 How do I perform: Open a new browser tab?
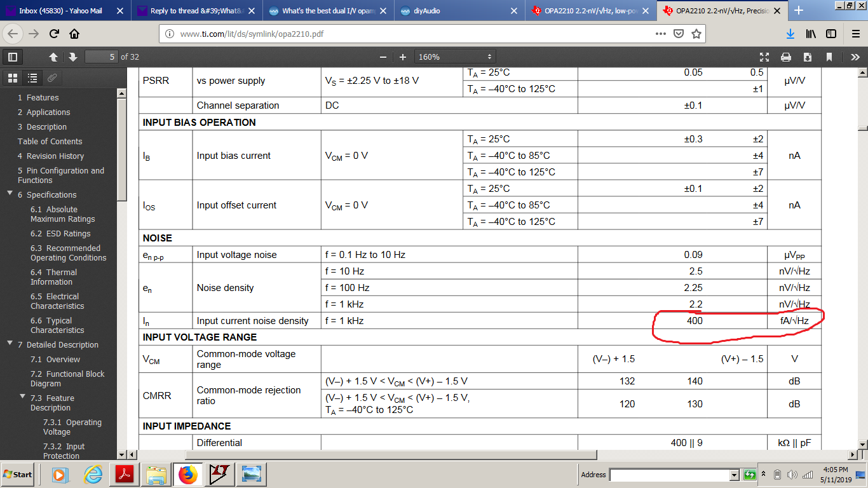(x=799, y=11)
